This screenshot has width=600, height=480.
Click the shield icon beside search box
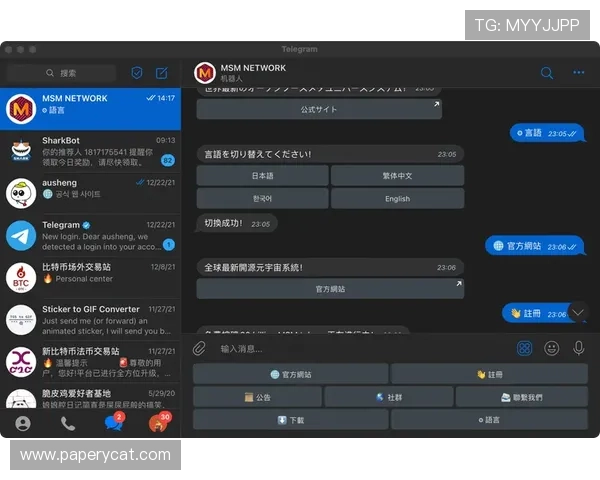(137, 73)
